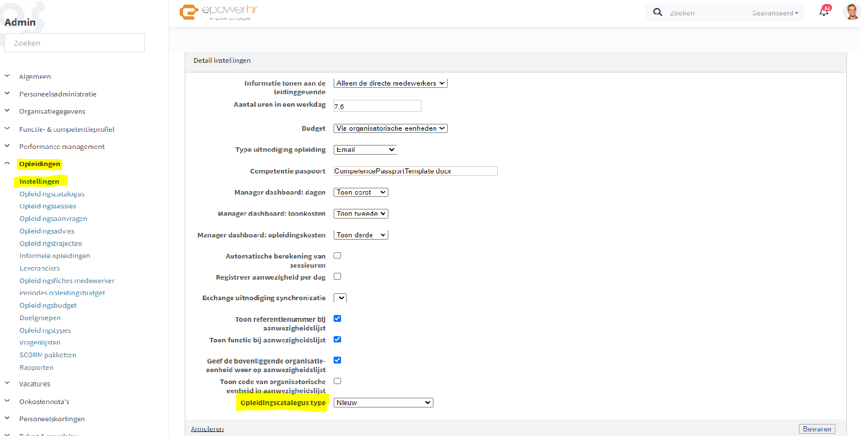Open Opleidingsadvies menu item
The width and height of the screenshot is (868, 436).
click(47, 231)
